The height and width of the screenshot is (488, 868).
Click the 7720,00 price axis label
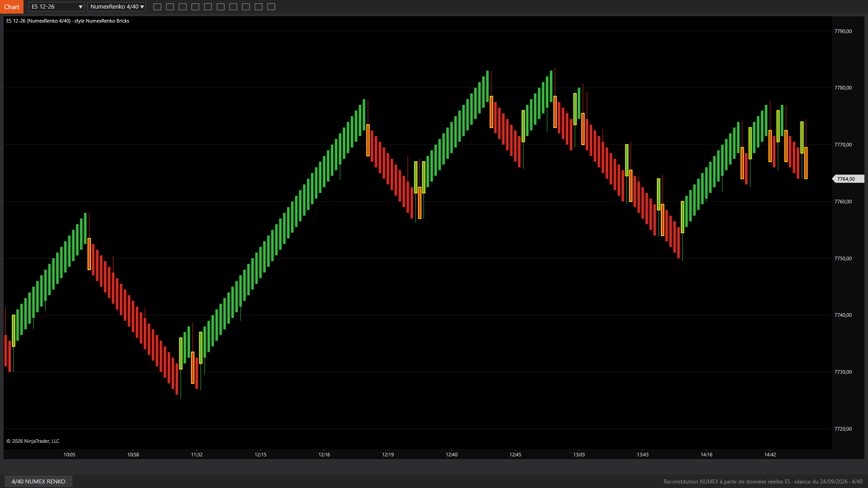(x=843, y=429)
